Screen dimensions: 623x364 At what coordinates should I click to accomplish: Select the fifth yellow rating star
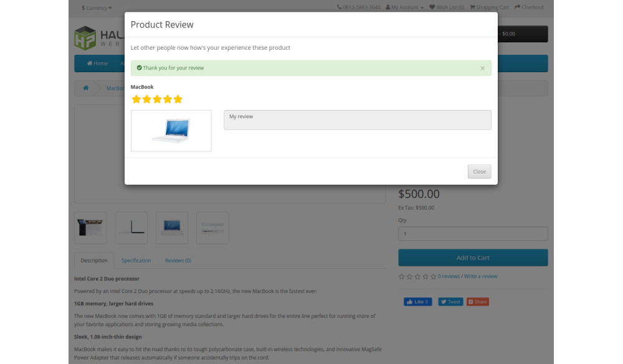click(x=178, y=99)
